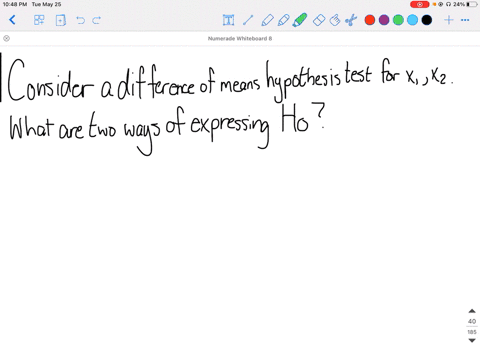Pick the green ink color
Image resolution: width=480 pixels, height=360 pixels.
point(398,20)
